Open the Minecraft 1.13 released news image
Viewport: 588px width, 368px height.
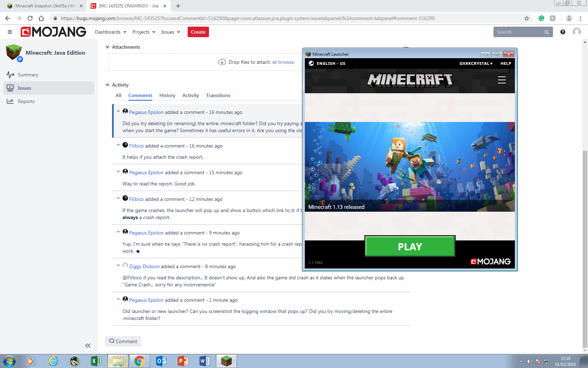[x=410, y=166]
